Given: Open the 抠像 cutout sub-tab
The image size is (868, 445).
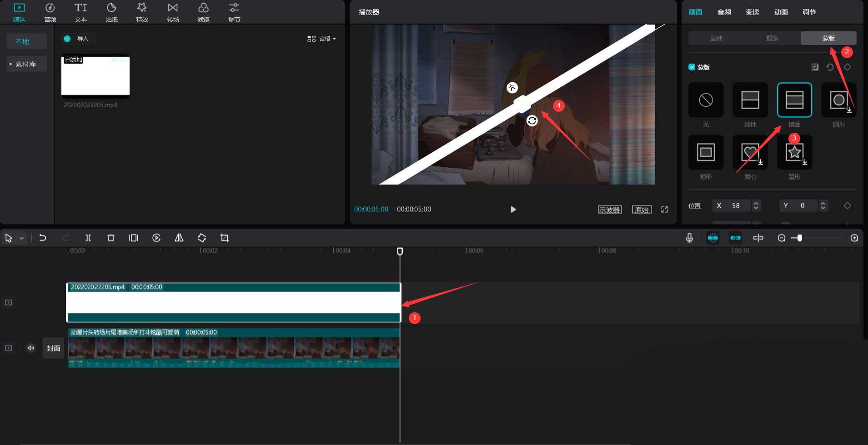Looking at the screenshot, I should coord(773,38).
